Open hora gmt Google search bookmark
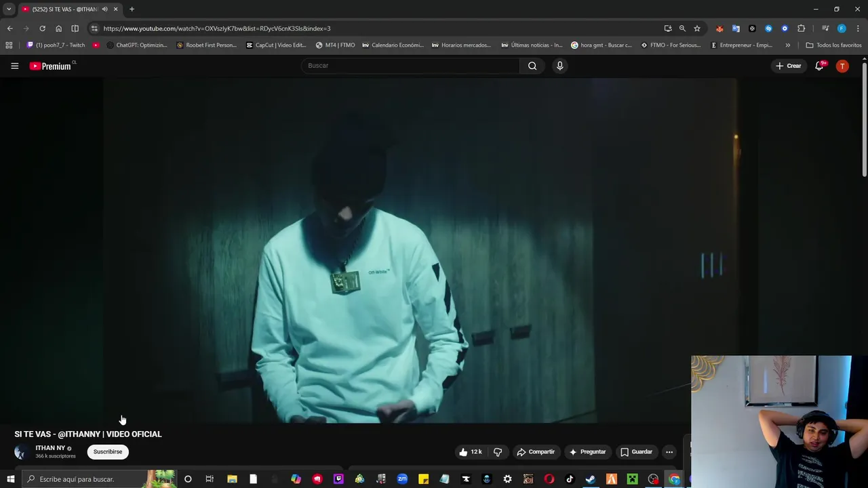The image size is (868, 488). tap(601, 45)
